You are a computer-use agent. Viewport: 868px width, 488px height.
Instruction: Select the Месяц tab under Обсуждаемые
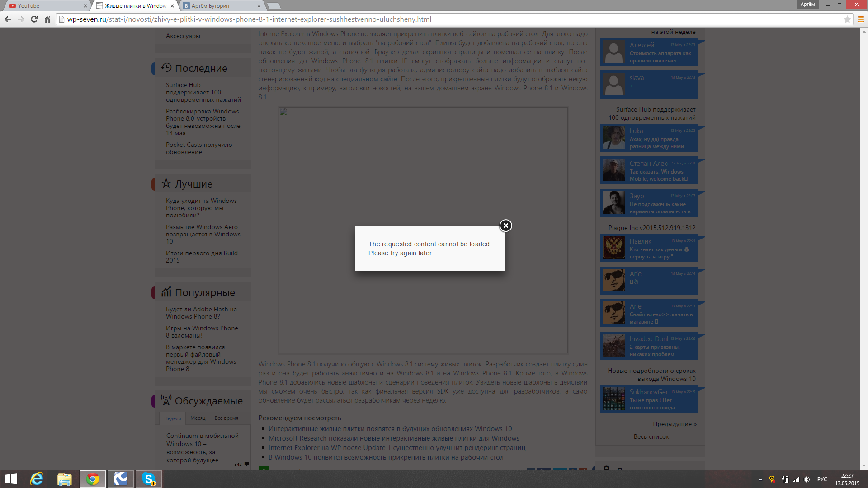198,418
